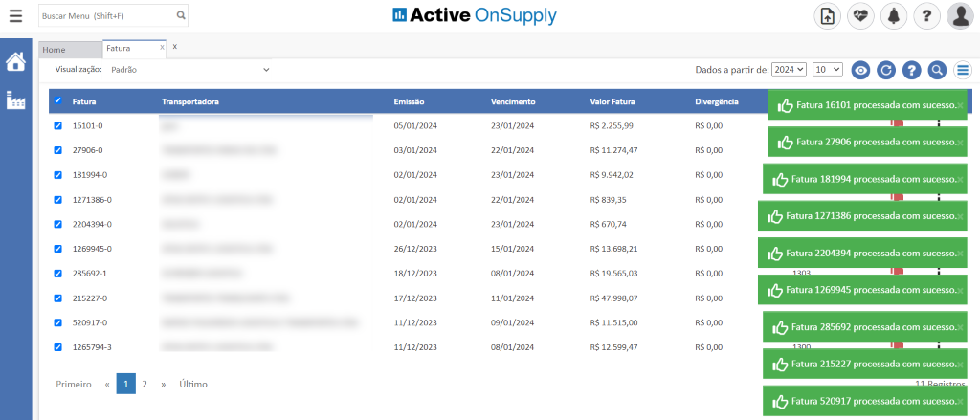980x420 pixels.
Task: Click the eye view icon in toolbar
Action: 860,71
